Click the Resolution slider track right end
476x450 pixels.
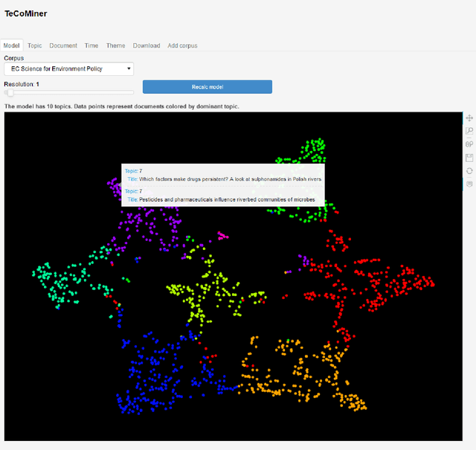pos(133,92)
